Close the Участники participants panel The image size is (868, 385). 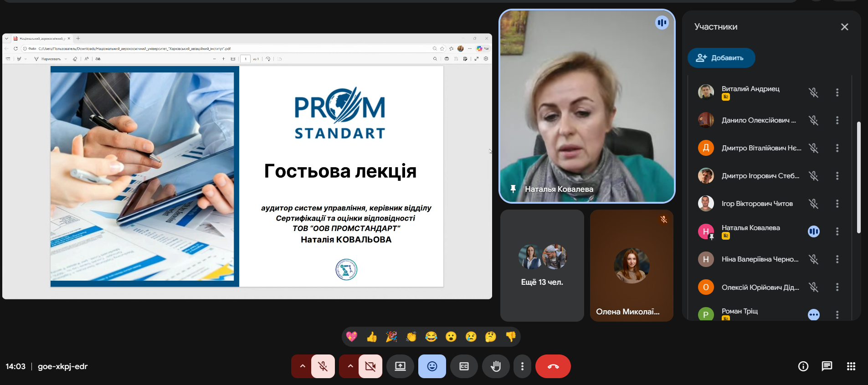click(x=844, y=27)
